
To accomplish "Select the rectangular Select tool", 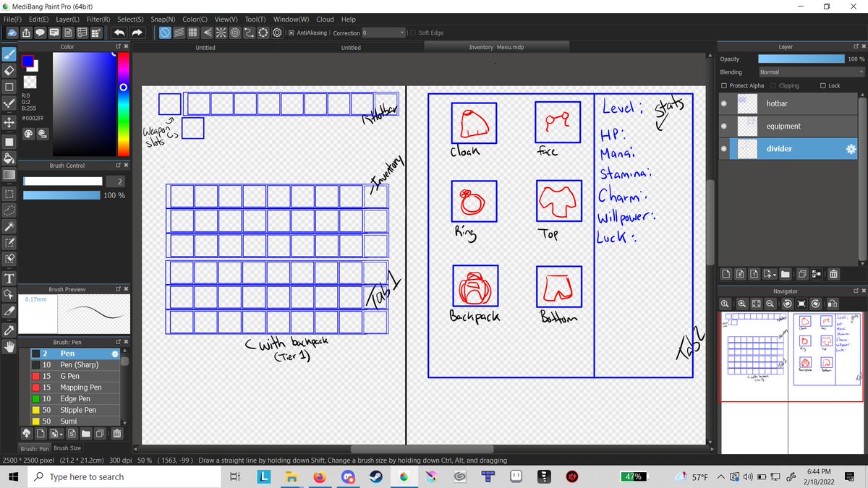I will [x=9, y=193].
